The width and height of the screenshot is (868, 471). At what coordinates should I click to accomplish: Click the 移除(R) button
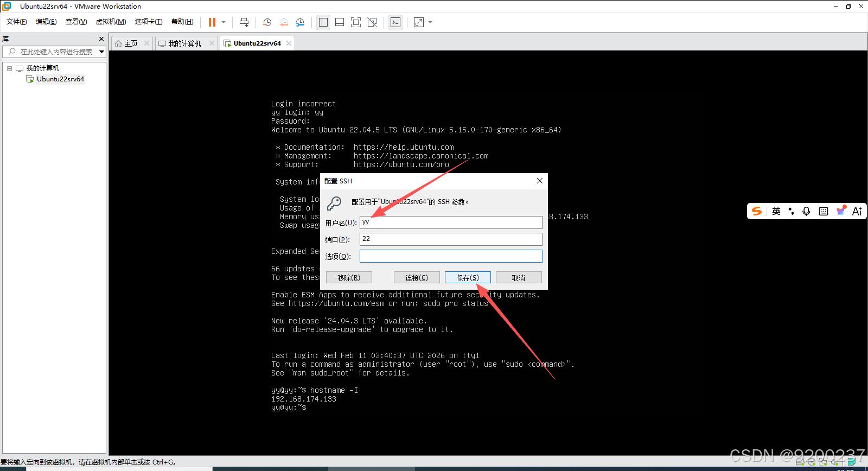point(349,277)
